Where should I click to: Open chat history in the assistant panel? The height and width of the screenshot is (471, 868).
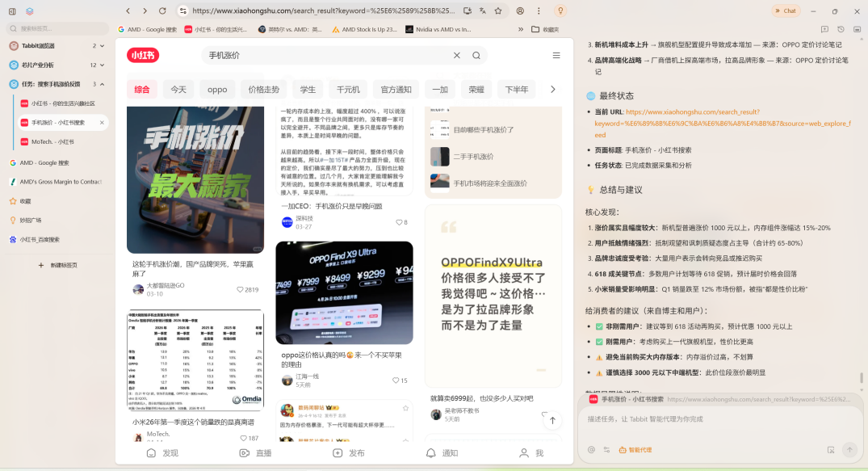[841, 29]
